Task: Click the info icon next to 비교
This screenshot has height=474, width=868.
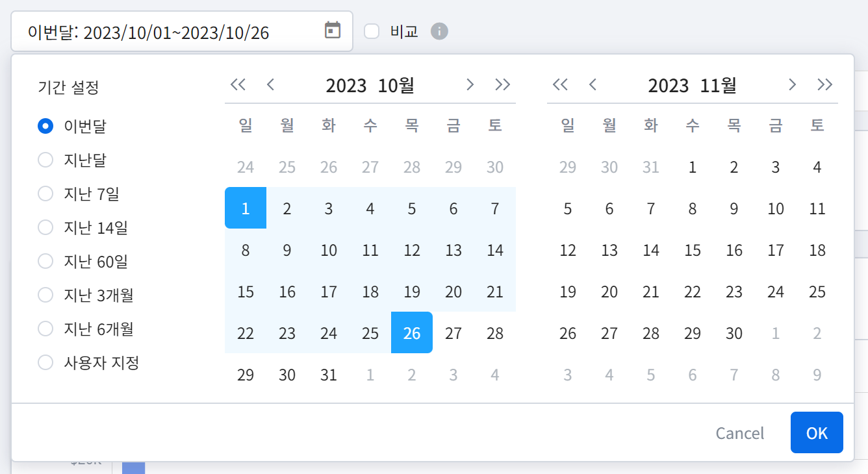Action: 440,31
